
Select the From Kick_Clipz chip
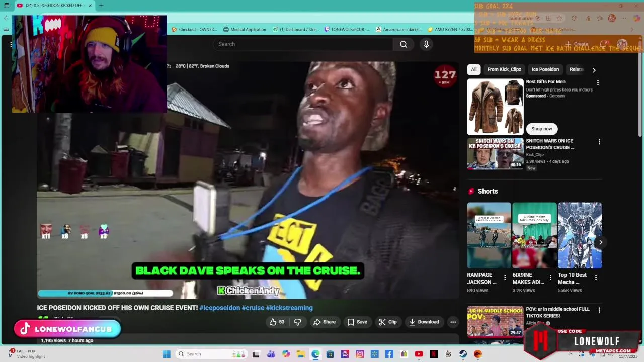tap(504, 69)
